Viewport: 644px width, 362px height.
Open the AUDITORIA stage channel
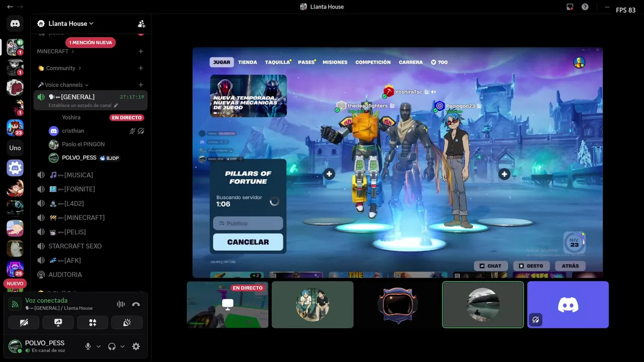tap(91, 275)
